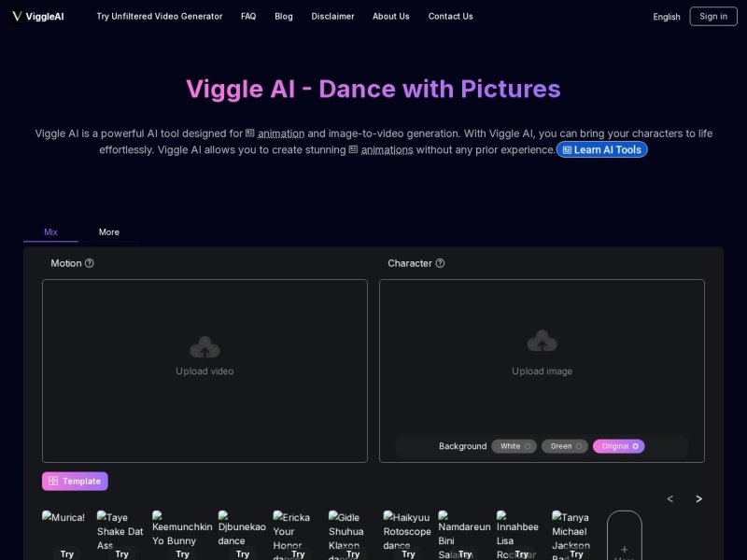
Task: Select White background option
Action: coord(514,446)
